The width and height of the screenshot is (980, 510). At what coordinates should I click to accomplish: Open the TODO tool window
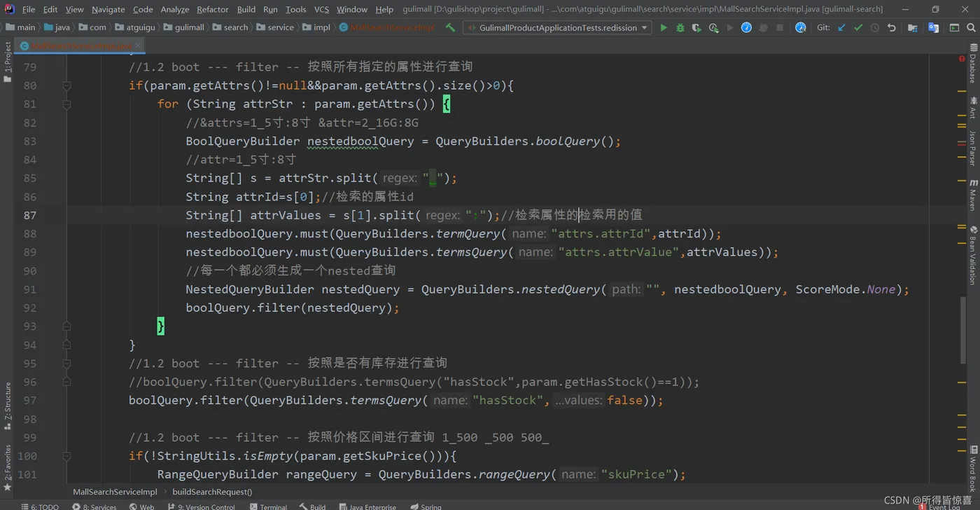pos(40,506)
